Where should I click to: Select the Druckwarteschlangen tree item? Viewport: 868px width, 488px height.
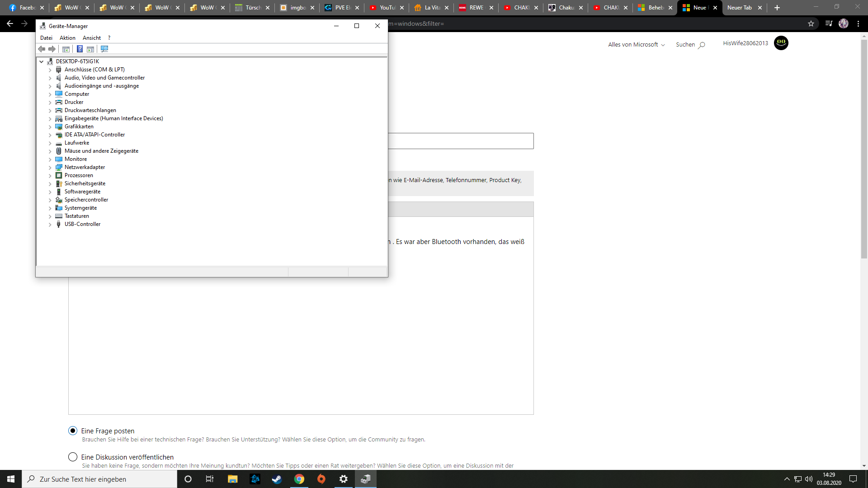coord(90,110)
